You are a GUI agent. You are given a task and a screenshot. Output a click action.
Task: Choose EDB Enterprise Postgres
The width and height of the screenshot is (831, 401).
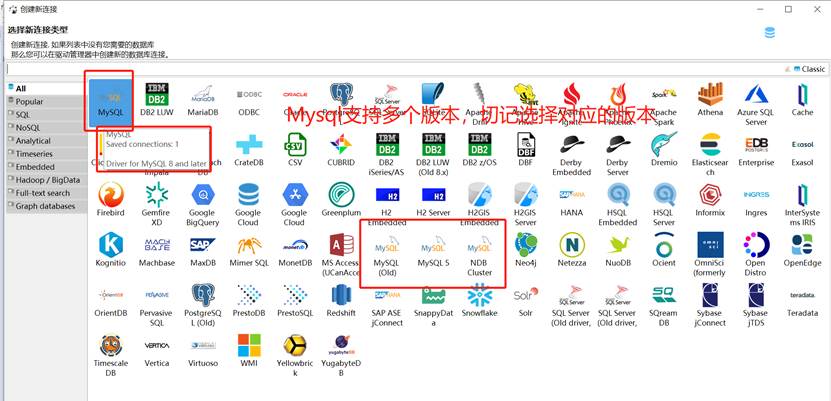tap(756, 150)
